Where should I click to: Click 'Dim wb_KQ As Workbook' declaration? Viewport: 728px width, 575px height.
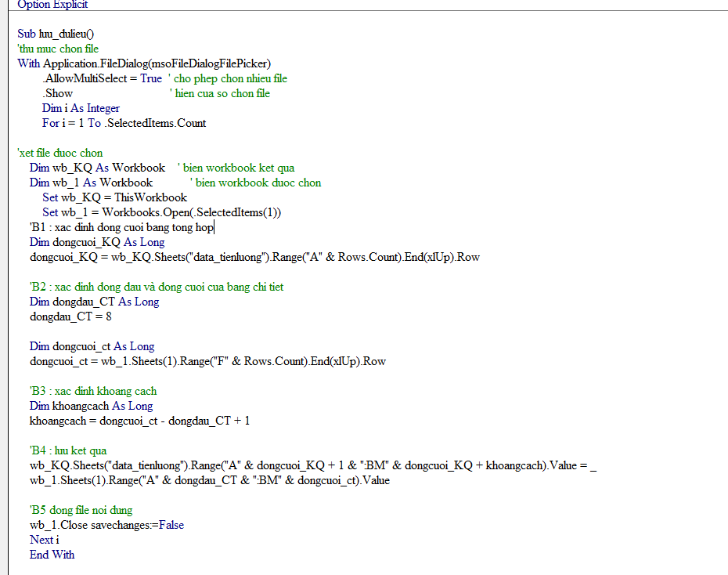97,168
